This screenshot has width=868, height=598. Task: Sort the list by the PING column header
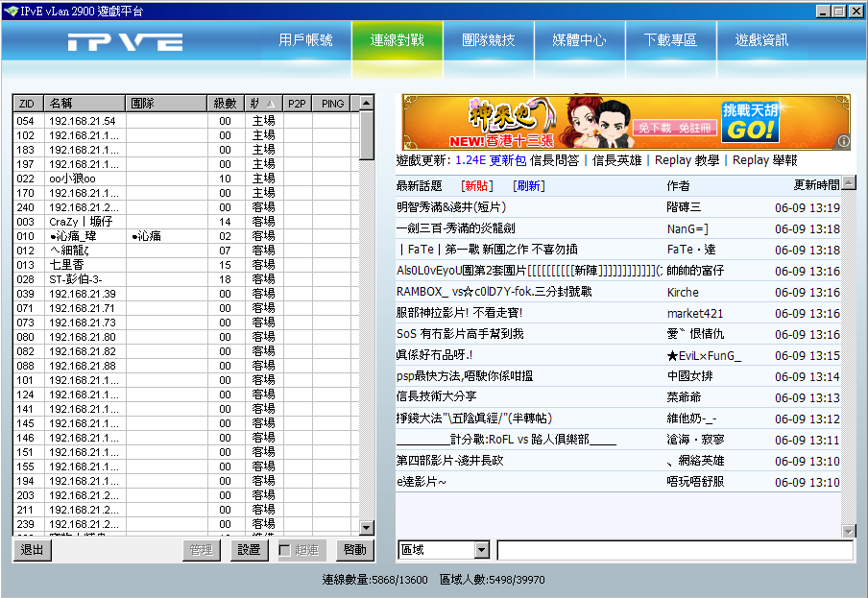(x=332, y=103)
